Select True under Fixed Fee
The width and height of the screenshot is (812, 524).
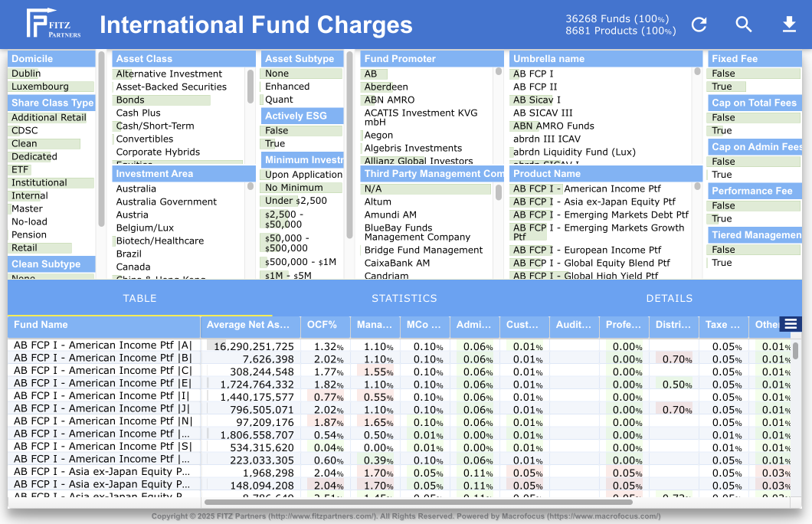(722, 87)
